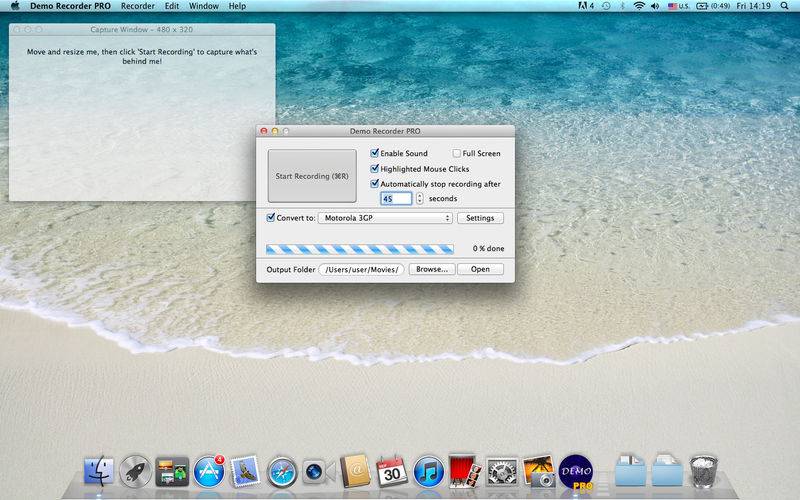Open the Apple menu

(x=15, y=6)
